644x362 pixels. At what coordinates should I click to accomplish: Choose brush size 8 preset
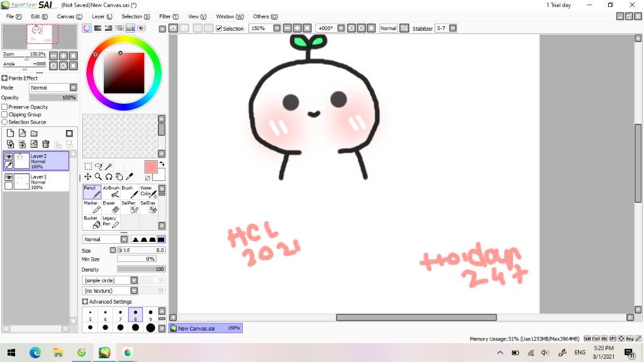(x=135, y=315)
